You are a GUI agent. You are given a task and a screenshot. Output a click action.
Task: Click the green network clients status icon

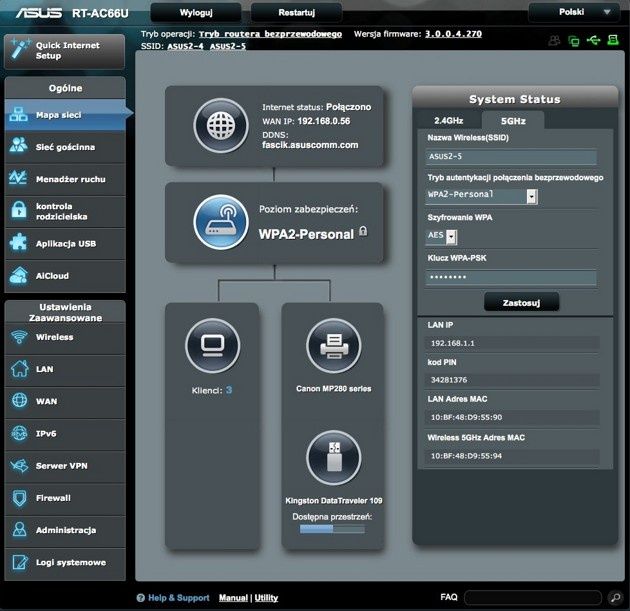pyautogui.click(x=574, y=41)
